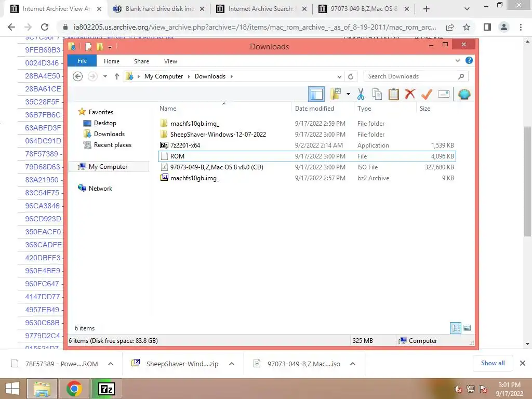Click the orange checkmark Properties icon
Image resolution: width=532 pixels, height=399 pixels.
pyautogui.click(x=427, y=94)
